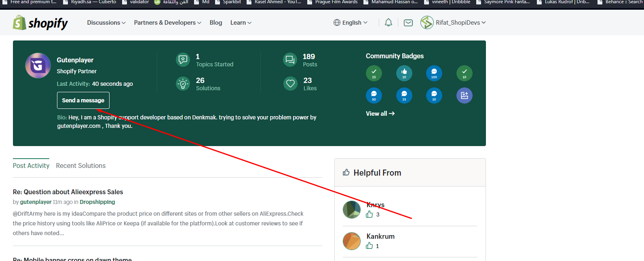The width and height of the screenshot is (644, 261).
Task: Click the View all badges link
Action: click(380, 114)
